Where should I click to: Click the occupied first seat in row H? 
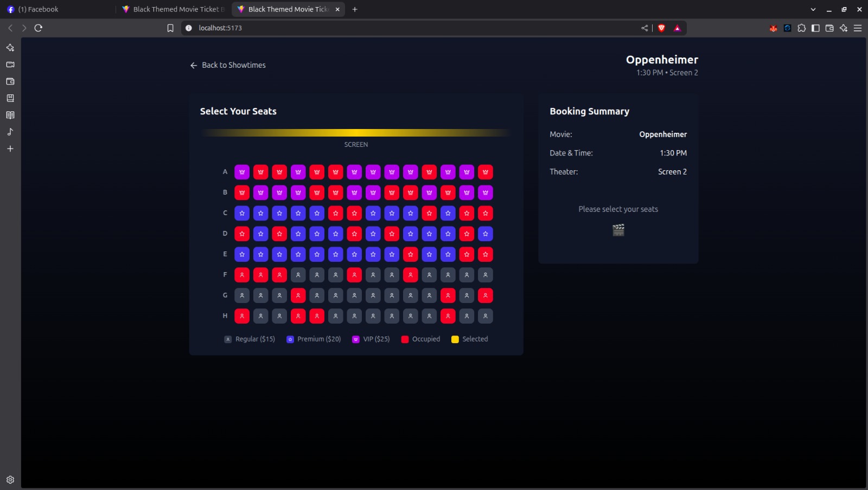pos(242,316)
